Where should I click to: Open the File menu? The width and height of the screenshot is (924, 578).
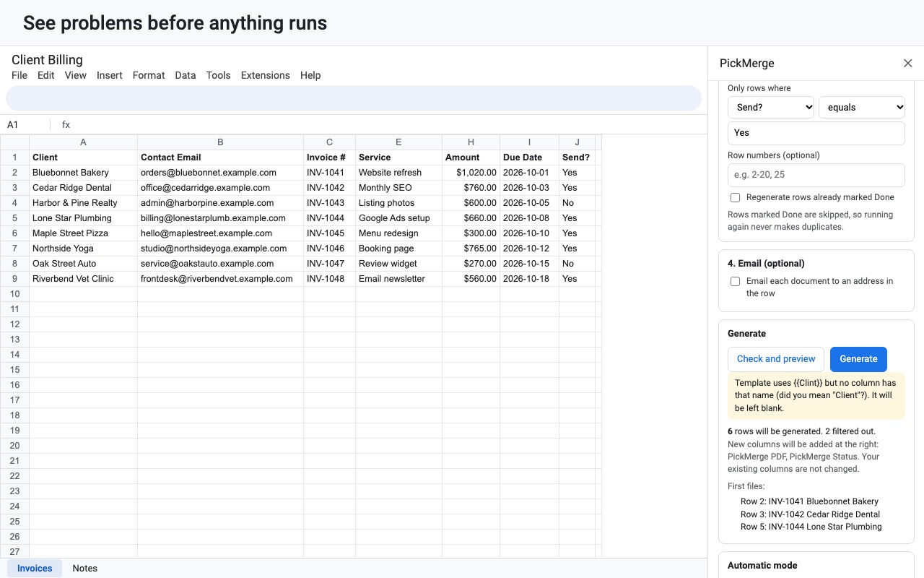tap(19, 75)
